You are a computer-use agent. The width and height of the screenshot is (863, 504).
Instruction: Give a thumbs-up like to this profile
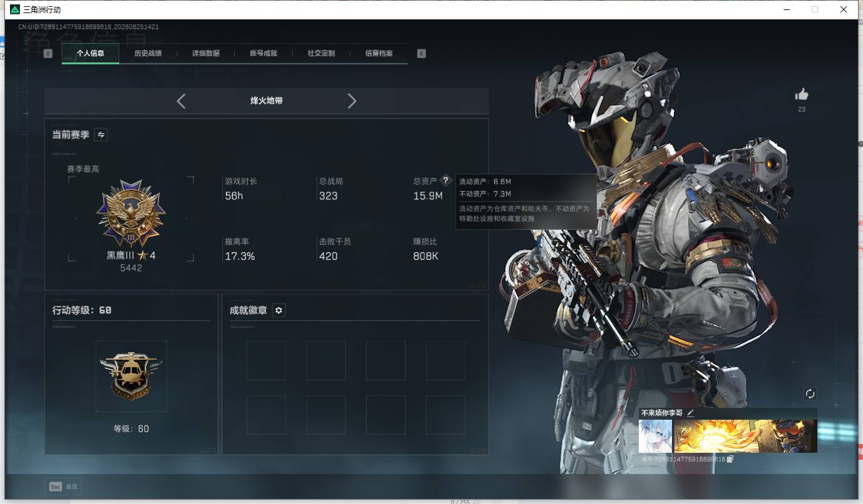[x=802, y=94]
